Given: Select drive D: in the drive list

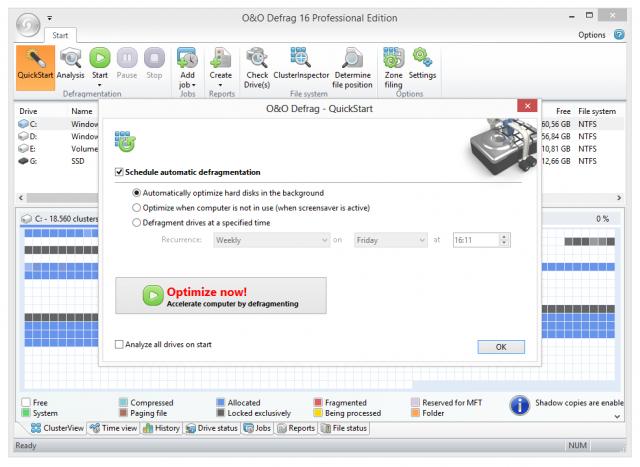Looking at the screenshot, I should pos(27,136).
